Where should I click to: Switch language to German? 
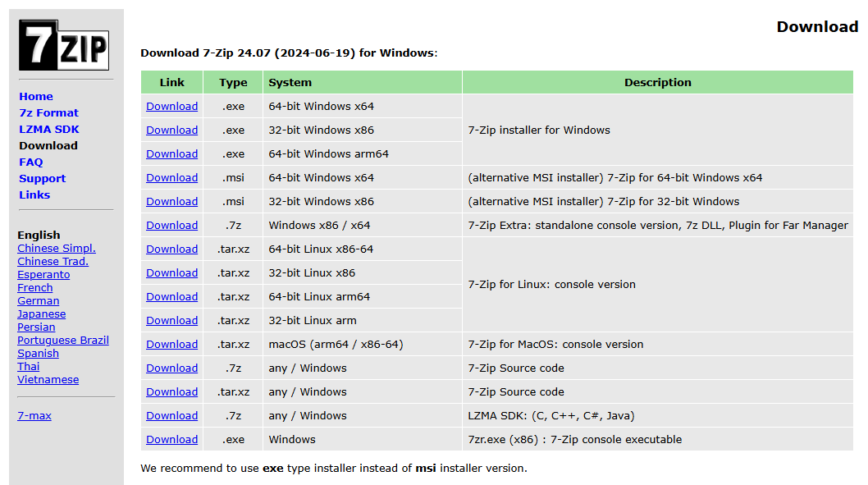pos(39,300)
